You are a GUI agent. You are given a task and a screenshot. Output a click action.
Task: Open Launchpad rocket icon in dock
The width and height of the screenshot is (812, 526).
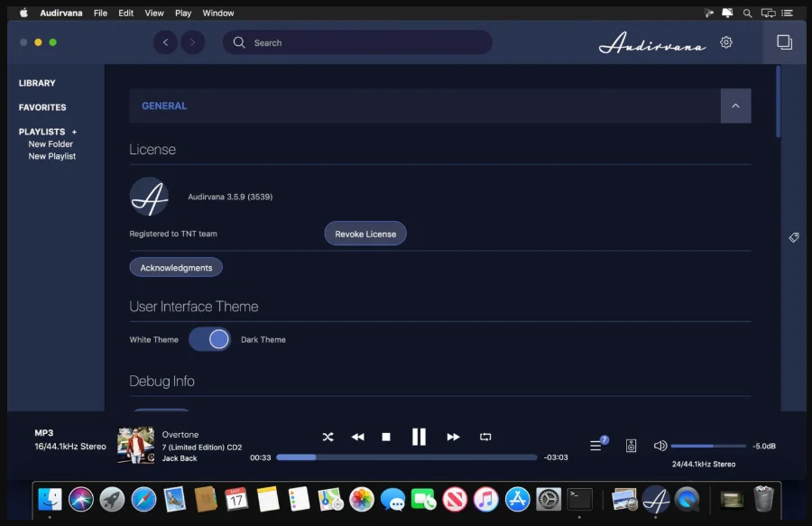tap(112, 499)
